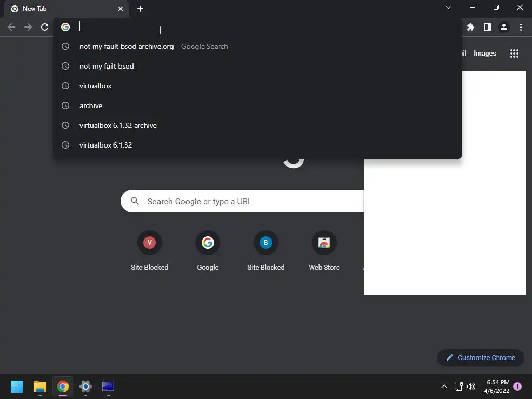Open the network tray icon

[458, 387]
